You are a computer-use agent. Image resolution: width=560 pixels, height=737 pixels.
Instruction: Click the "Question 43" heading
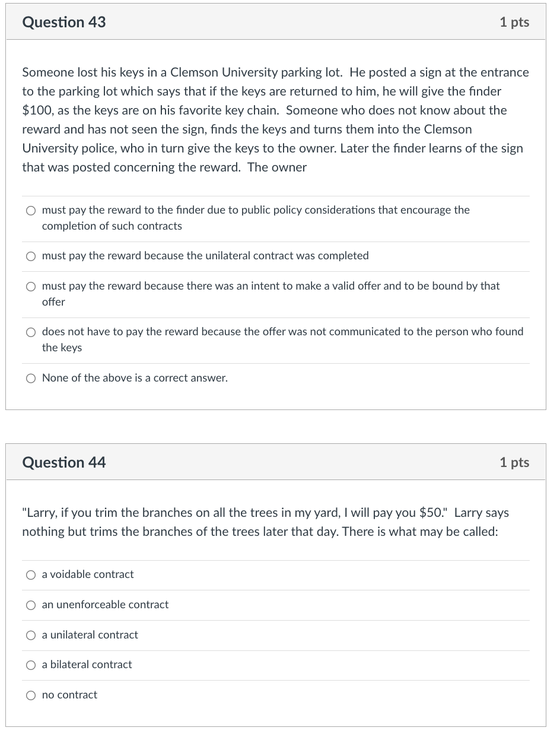(x=63, y=22)
